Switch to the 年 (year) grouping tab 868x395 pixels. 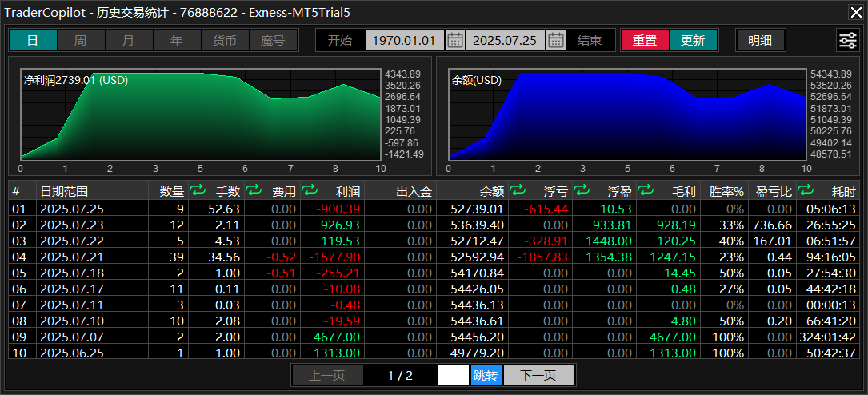coord(177,41)
